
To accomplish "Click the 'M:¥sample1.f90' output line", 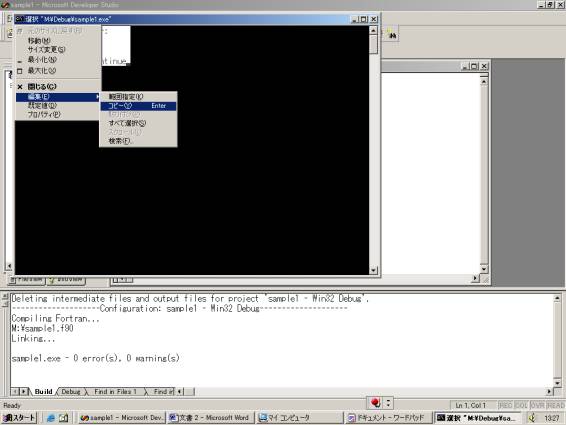I will pyautogui.click(x=43, y=328).
